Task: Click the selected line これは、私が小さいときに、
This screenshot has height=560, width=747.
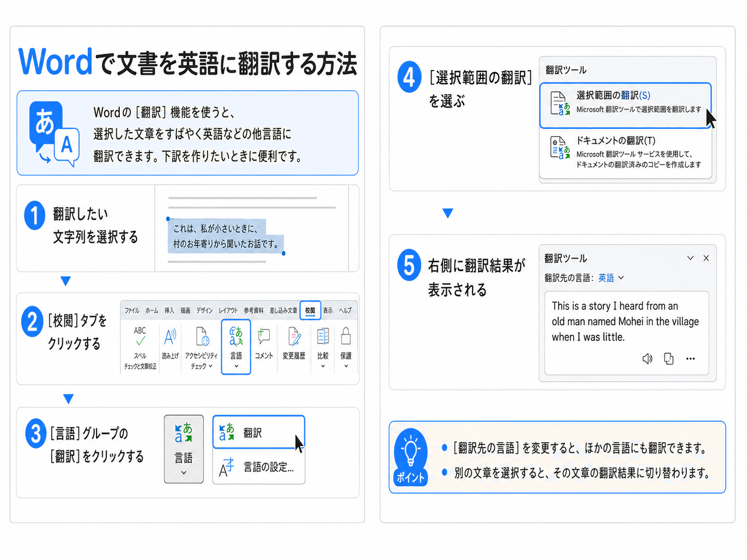Action: pyautogui.click(x=215, y=228)
